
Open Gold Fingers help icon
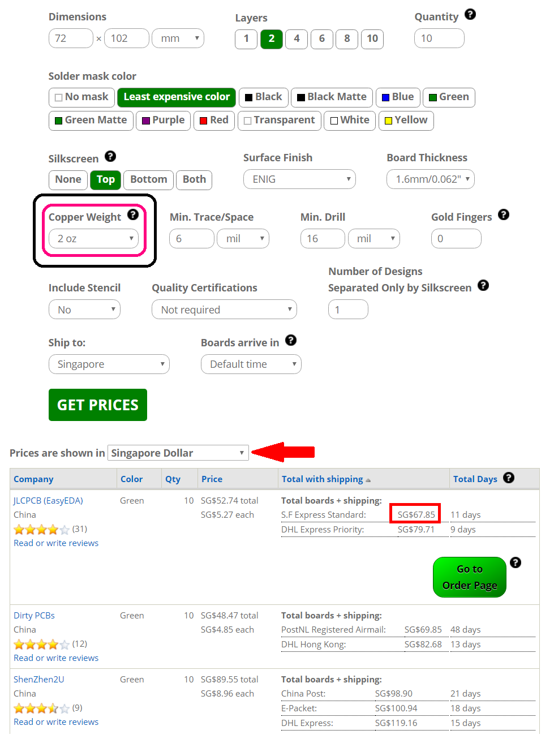504,214
